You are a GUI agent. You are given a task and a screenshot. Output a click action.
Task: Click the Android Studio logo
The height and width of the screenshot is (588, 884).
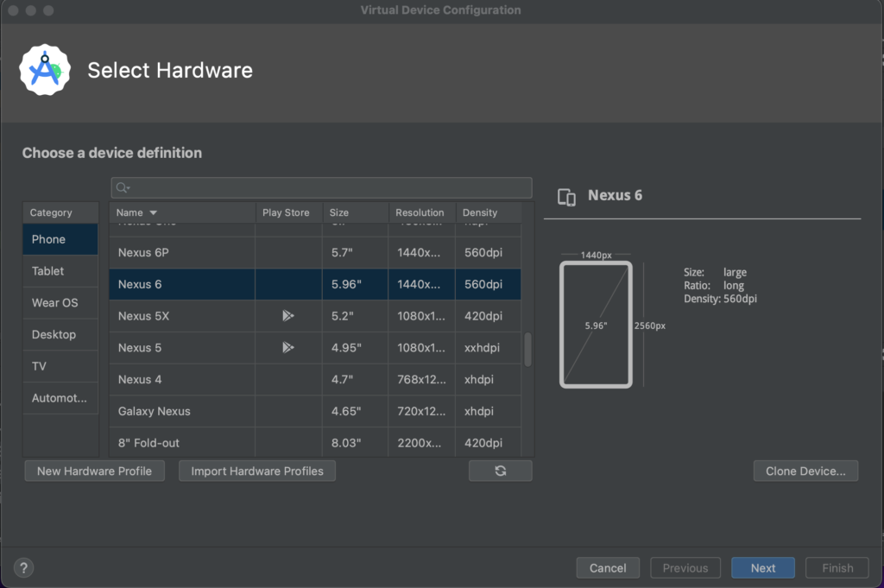click(45, 70)
